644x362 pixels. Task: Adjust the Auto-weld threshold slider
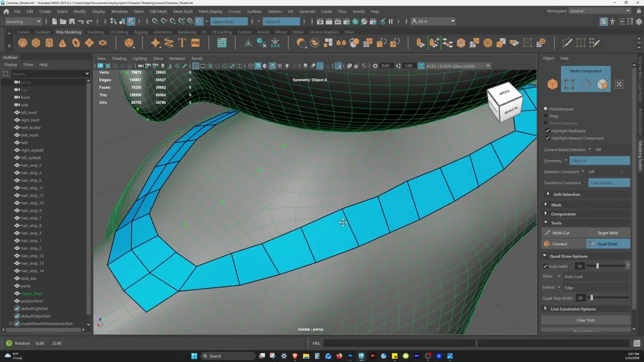click(x=597, y=266)
